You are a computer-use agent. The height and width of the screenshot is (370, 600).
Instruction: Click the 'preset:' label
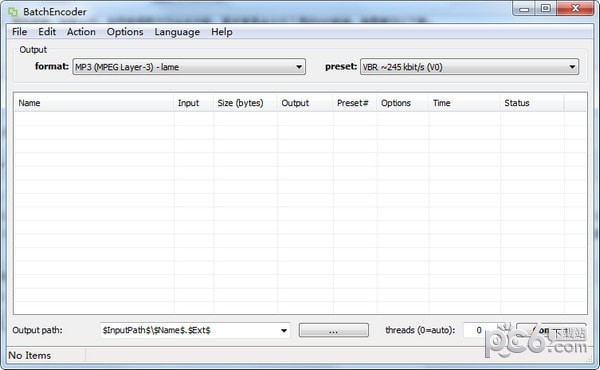(341, 66)
